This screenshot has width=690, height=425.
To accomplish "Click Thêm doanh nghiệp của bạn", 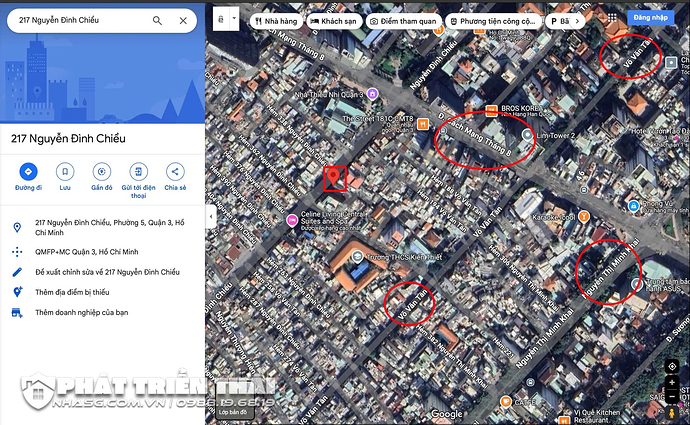I will point(81,312).
